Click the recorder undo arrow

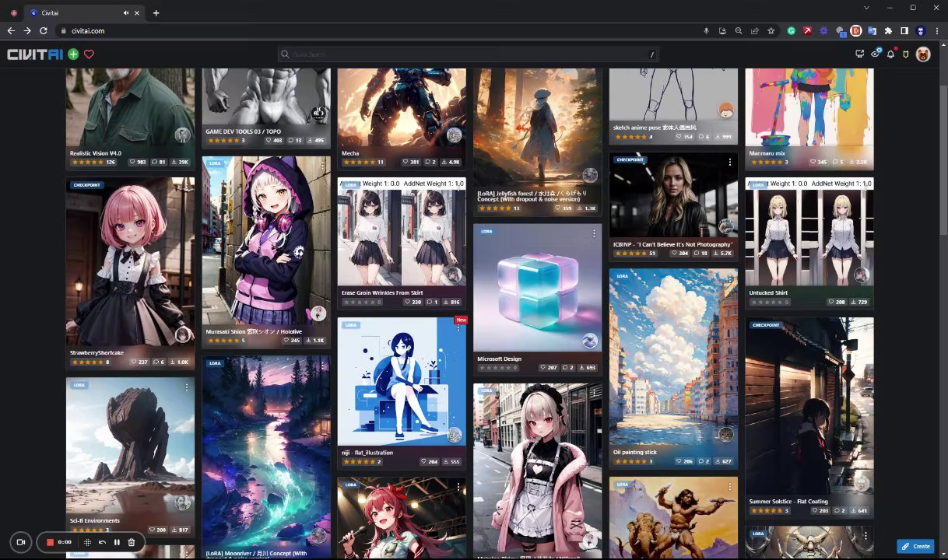pyautogui.click(x=102, y=542)
